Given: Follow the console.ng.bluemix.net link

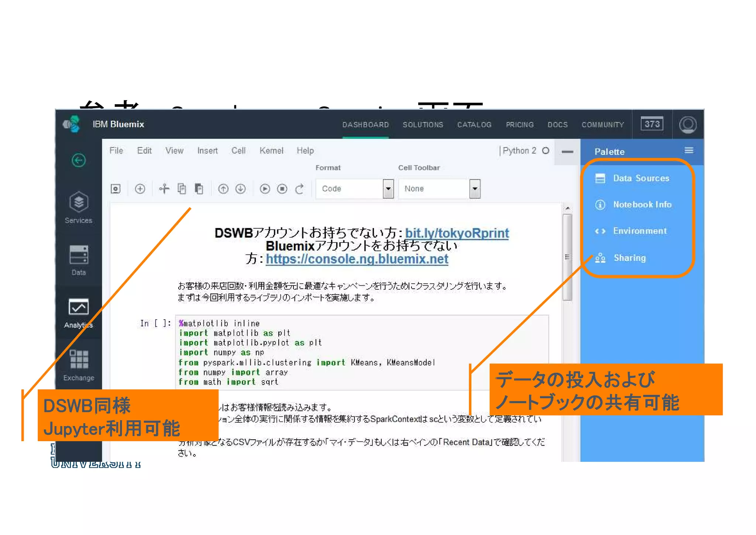Looking at the screenshot, I should tap(357, 259).
